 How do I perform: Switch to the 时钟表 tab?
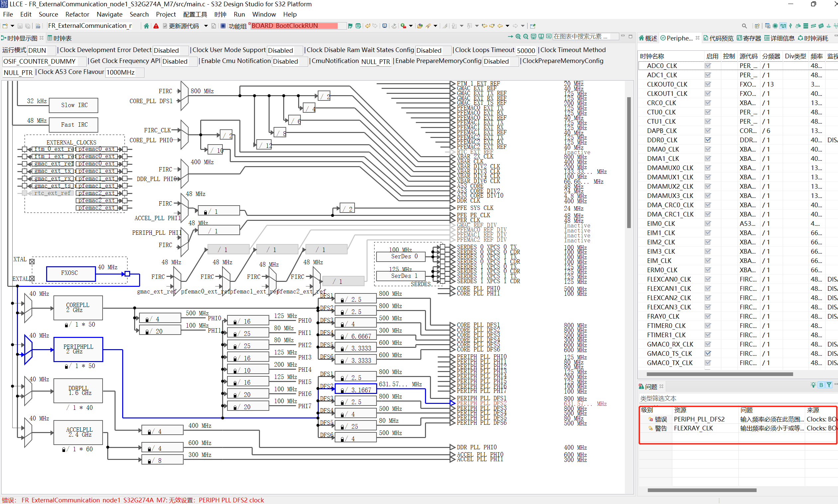[60, 38]
